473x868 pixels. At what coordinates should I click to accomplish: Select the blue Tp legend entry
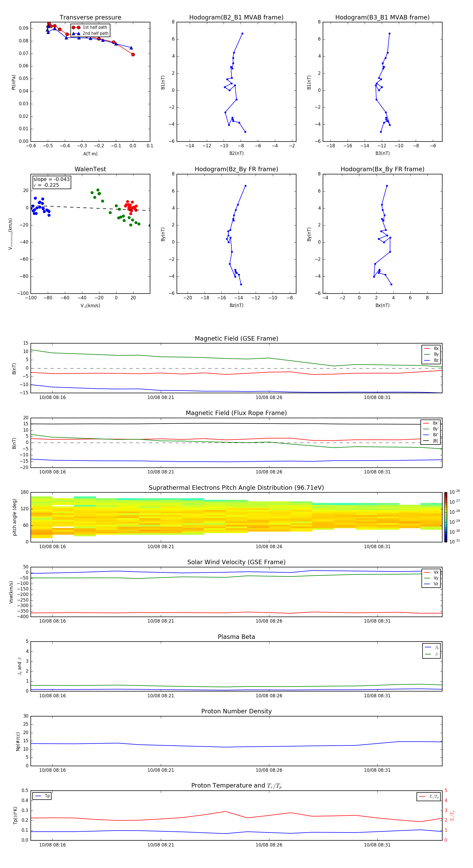tap(42, 796)
